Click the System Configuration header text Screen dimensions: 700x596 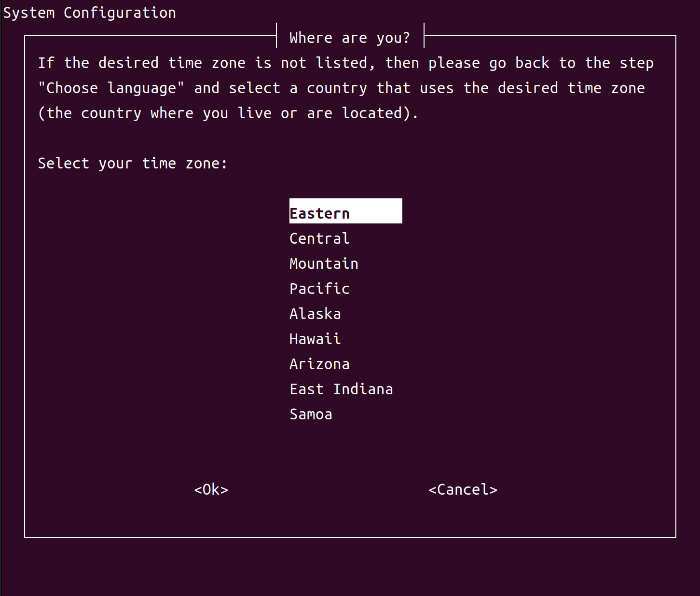[x=89, y=13]
